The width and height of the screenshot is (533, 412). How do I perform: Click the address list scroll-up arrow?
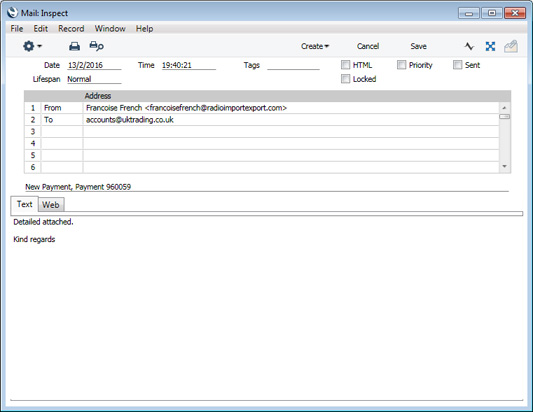point(504,108)
